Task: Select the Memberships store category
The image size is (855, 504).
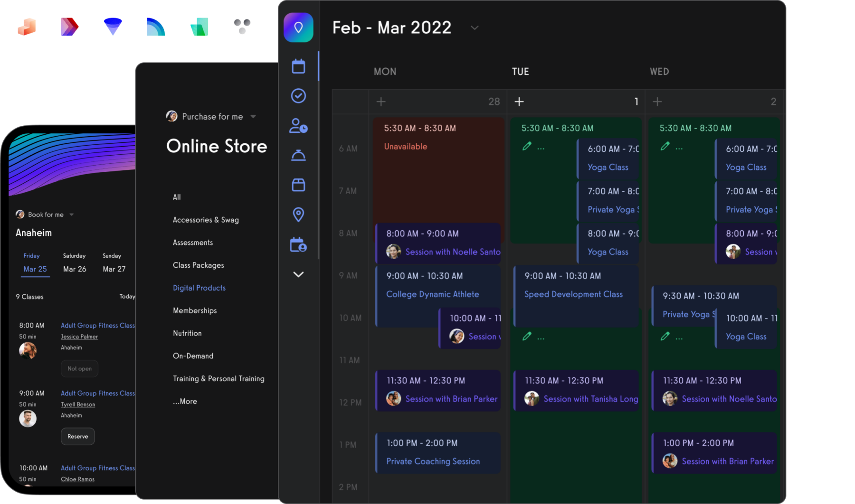Action: click(195, 311)
